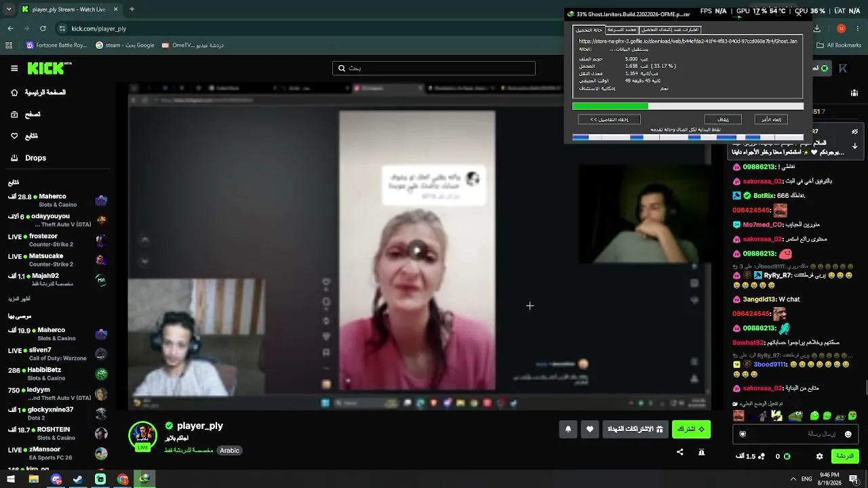868x488 pixels.
Task: Open the sliven7 recommended channel
Action: pyautogui.click(x=58, y=354)
